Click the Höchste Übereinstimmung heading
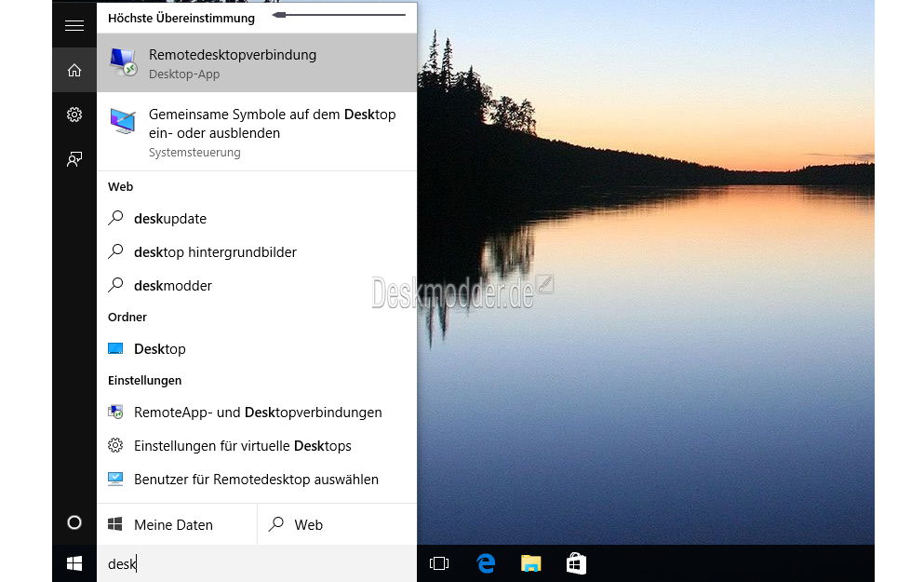The width and height of the screenshot is (924, 582). [181, 19]
